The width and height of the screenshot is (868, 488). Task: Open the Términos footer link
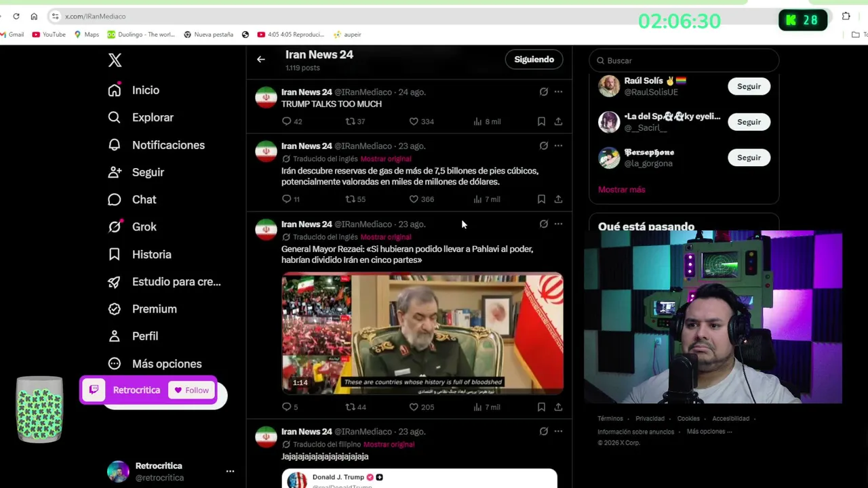(610, 419)
